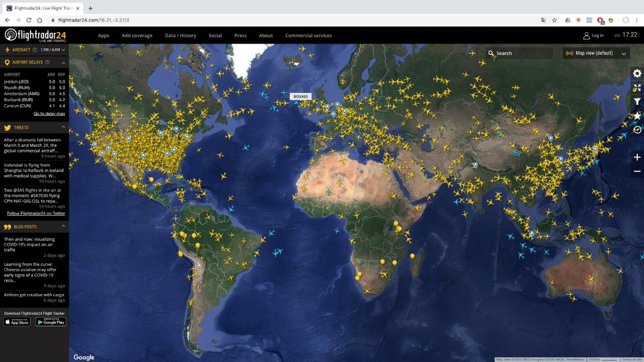Open map settings gear icon
Screen dimensions: 644x362
tap(637, 73)
